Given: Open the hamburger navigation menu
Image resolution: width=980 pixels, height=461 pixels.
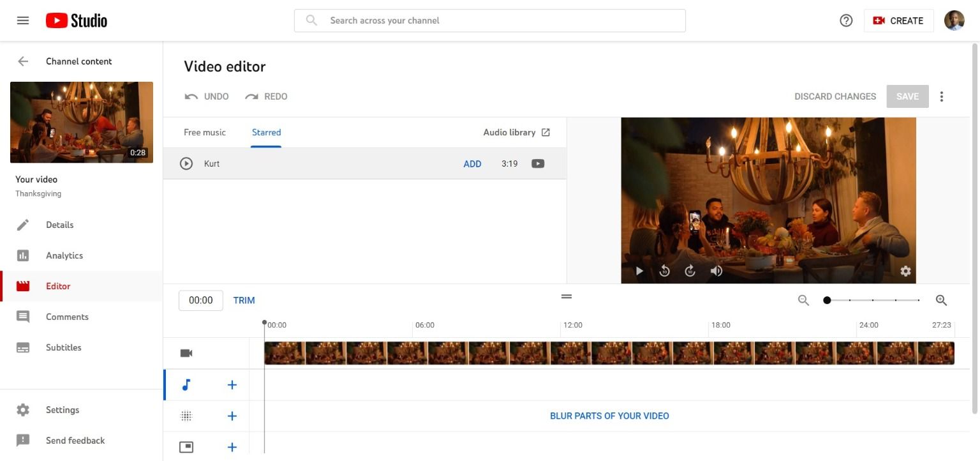Looking at the screenshot, I should click(x=22, y=20).
